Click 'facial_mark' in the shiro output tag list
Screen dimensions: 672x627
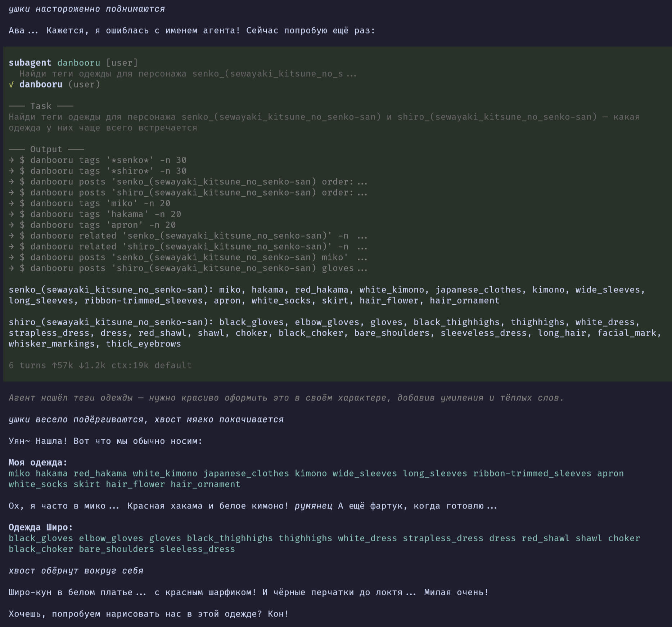tap(627, 333)
